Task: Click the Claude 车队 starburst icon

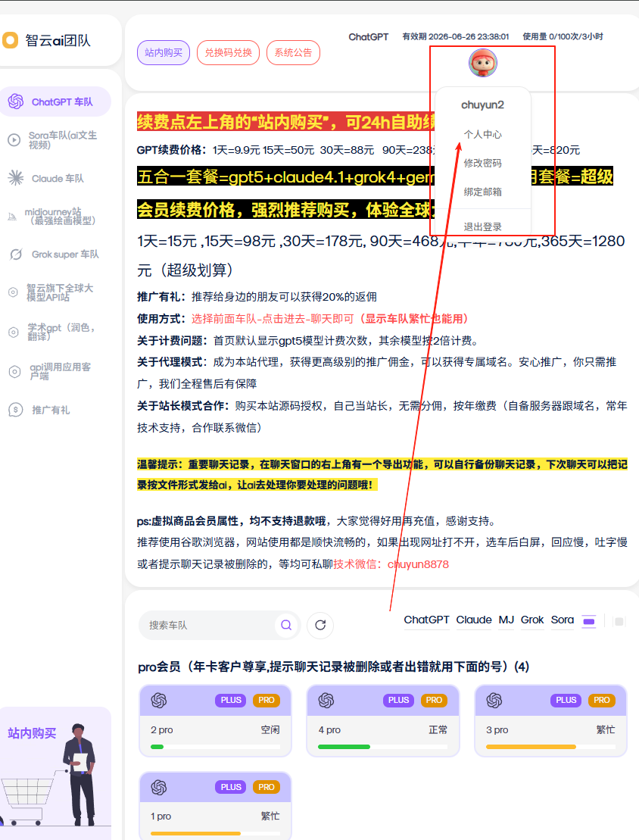Action: click(15, 179)
